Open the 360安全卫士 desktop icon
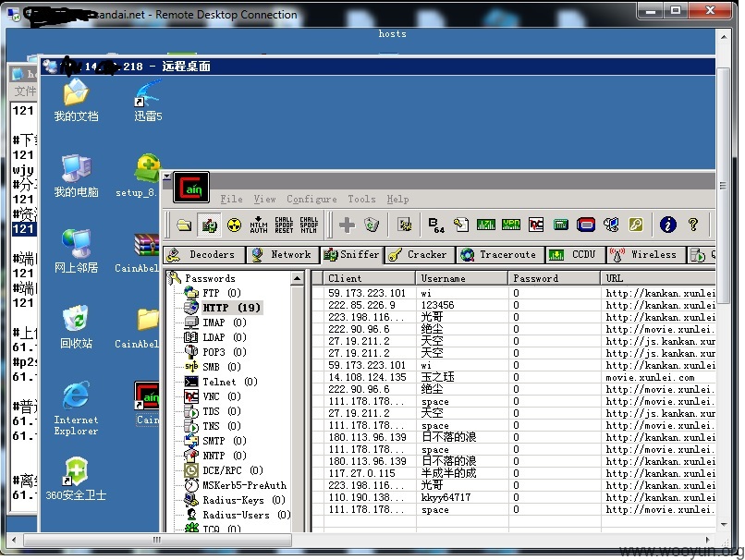This screenshot has width=745, height=560. (76, 479)
